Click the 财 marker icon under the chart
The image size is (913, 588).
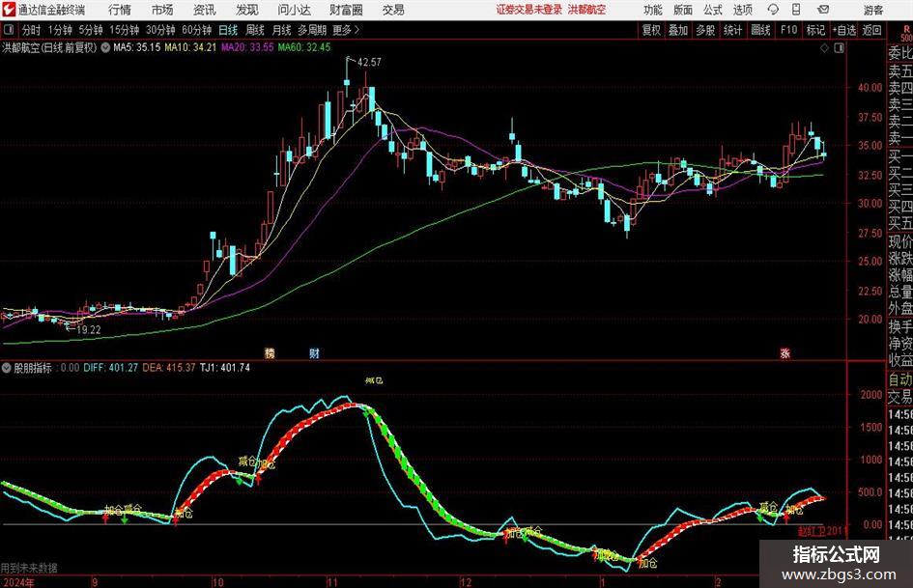coord(314,352)
